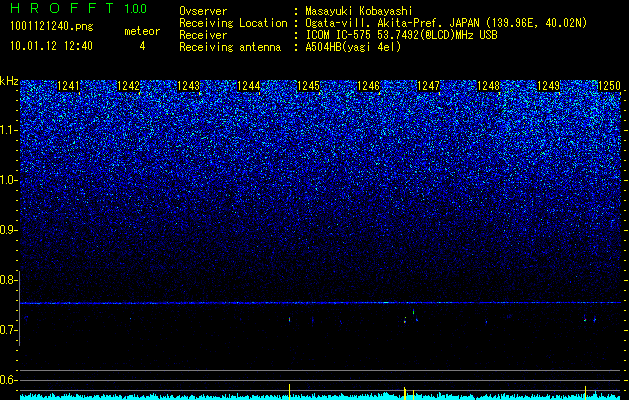Click the date stamp 10.01.12 12:40
This screenshot has height=400, width=629.
pyautogui.click(x=51, y=46)
